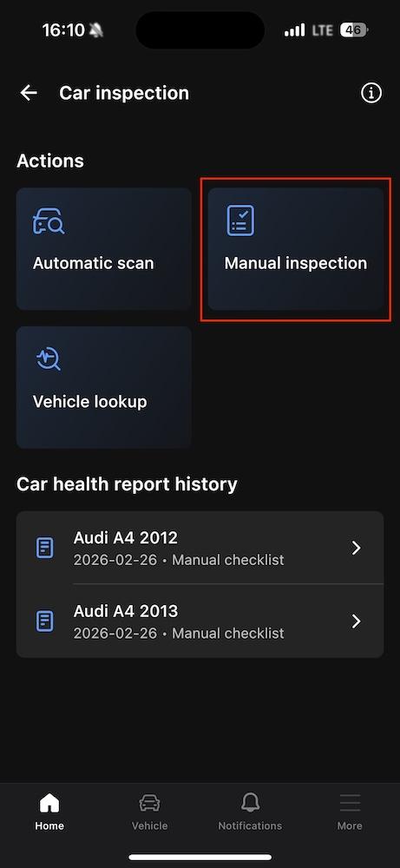400x868 pixels.
Task: Open the Audi A4 2013 report entry
Action: coord(200,621)
